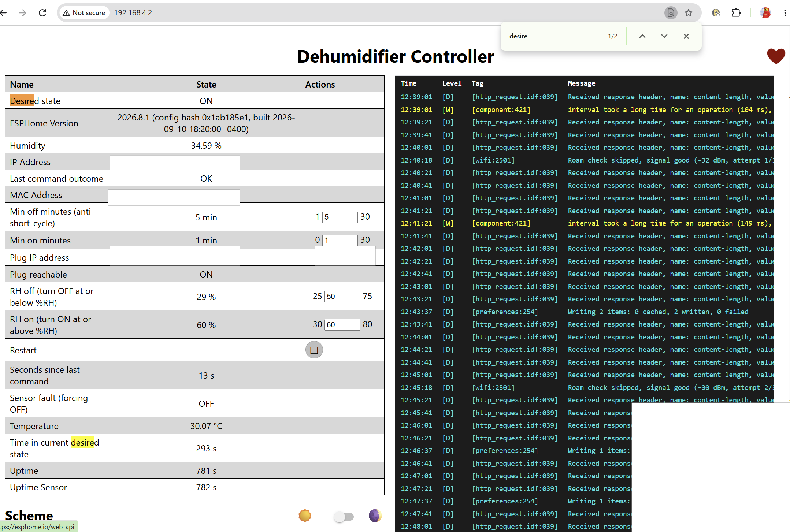The image size is (790, 532).
Task: Click the Not secure warning badge
Action: (84, 13)
